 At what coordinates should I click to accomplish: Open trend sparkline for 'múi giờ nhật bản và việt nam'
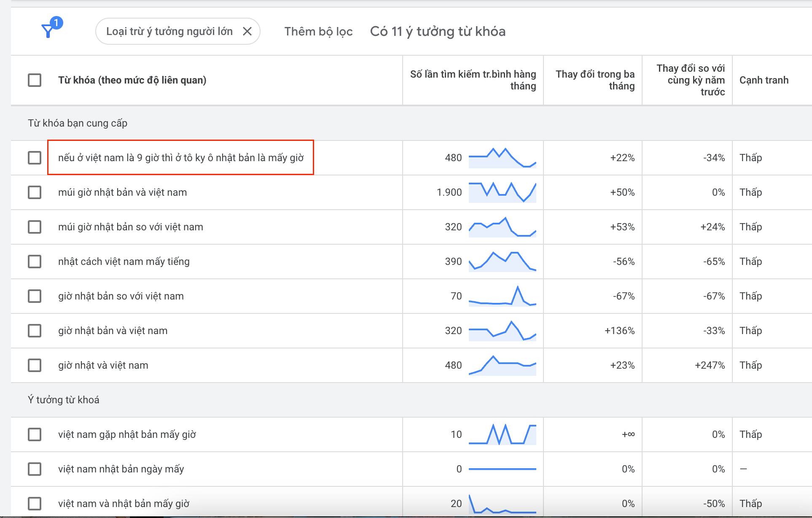tap(502, 192)
